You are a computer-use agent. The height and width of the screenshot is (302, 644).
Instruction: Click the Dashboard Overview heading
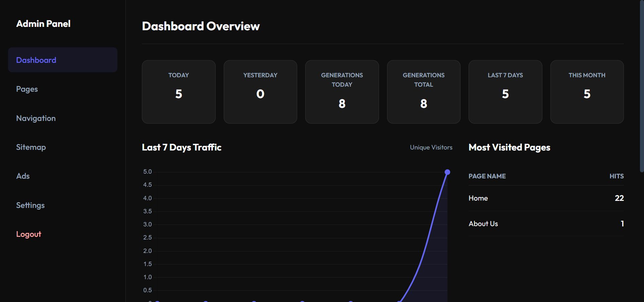click(x=201, y=26)
